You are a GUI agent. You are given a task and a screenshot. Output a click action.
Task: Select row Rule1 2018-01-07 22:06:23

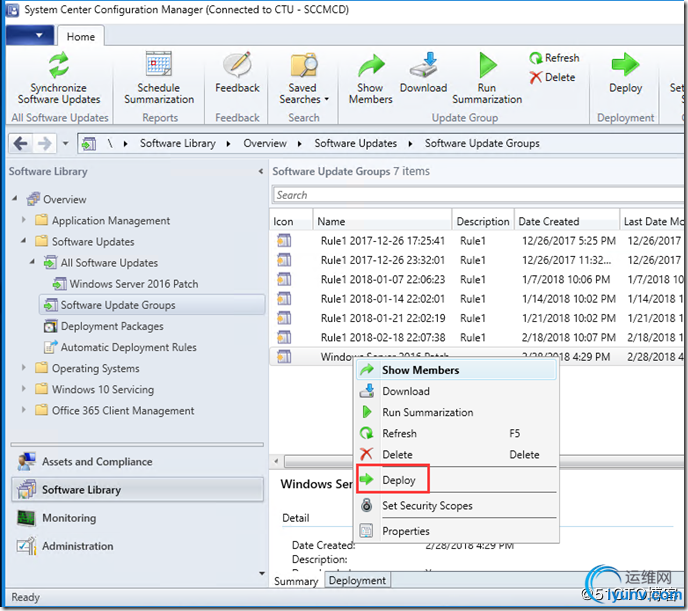pyautogui.click(x=477, y=279)
